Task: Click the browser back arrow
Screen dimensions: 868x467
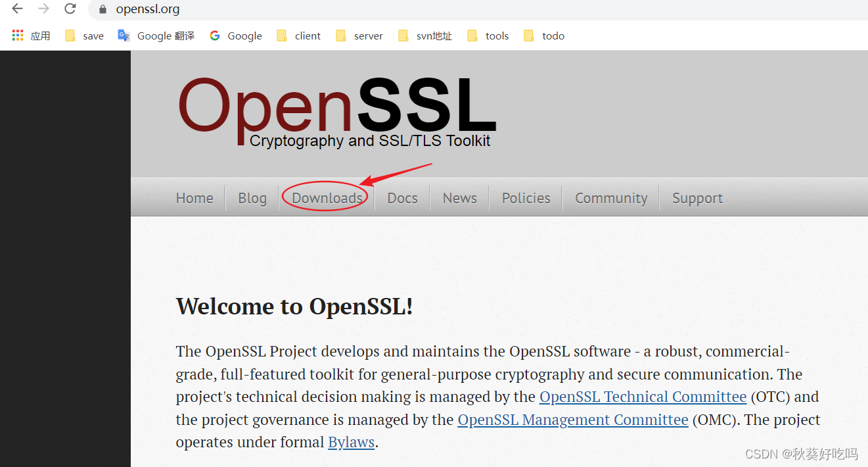Action: (x=16, y=9)
